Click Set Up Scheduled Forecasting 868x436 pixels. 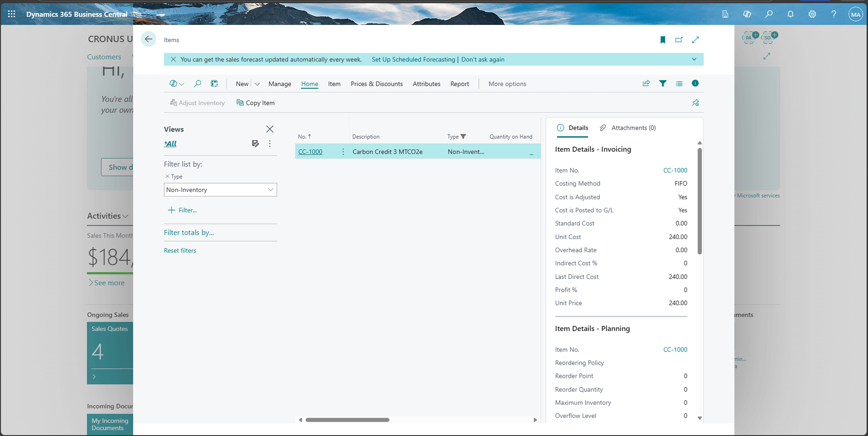coord(413,59)
